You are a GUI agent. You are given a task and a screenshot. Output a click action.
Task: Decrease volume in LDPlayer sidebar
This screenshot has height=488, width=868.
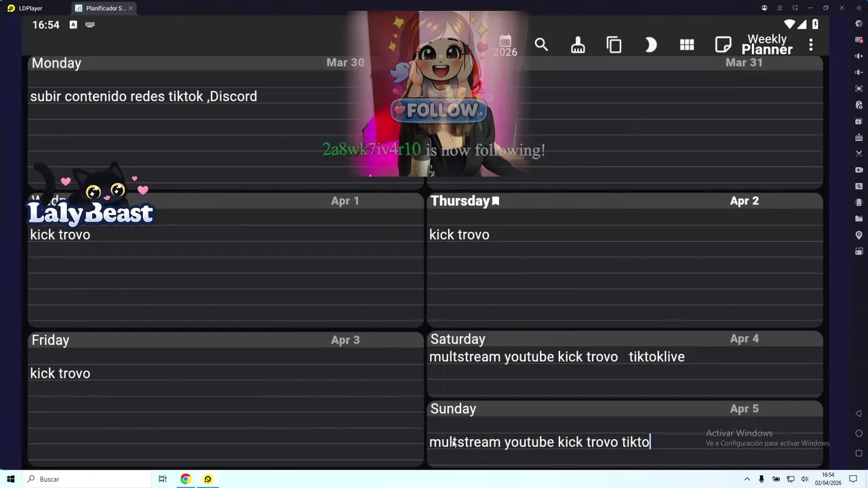coord(859,73)
